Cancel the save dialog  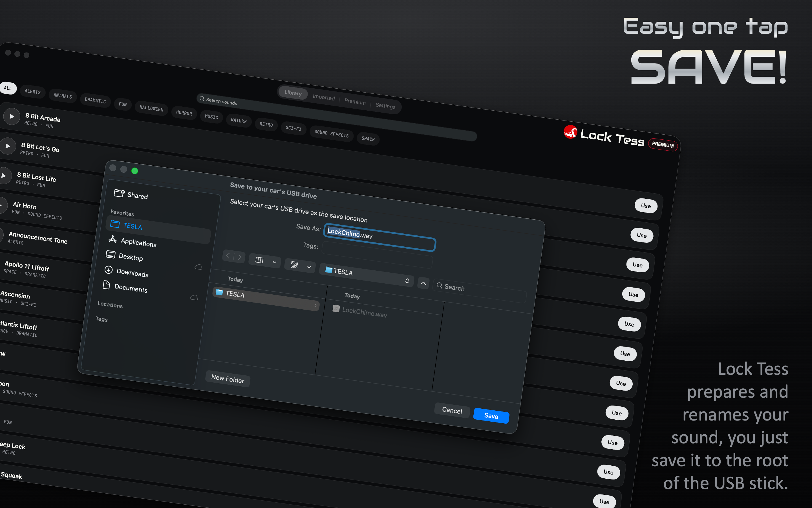click(452, 410)
